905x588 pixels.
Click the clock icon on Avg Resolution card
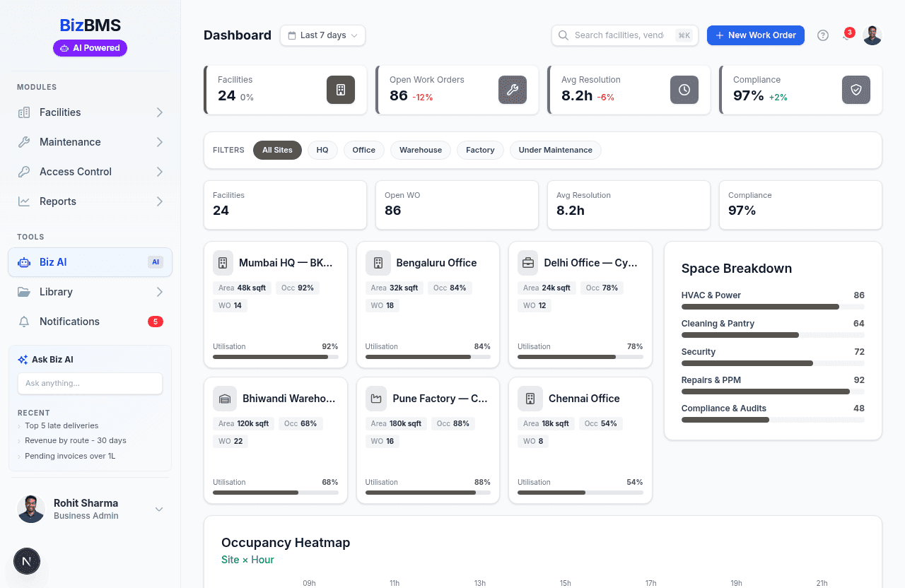pyautogui.click(x=684, y=90)
